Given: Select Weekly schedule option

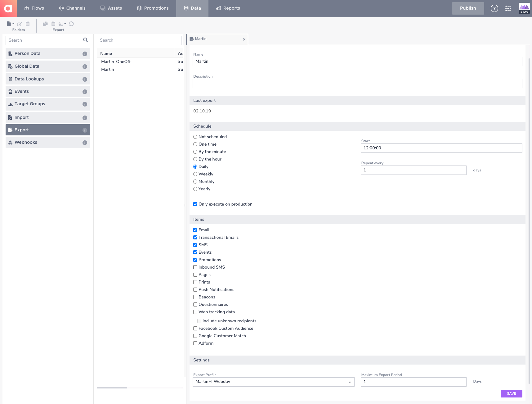Looking at the screenshot, I should [195, 174].
